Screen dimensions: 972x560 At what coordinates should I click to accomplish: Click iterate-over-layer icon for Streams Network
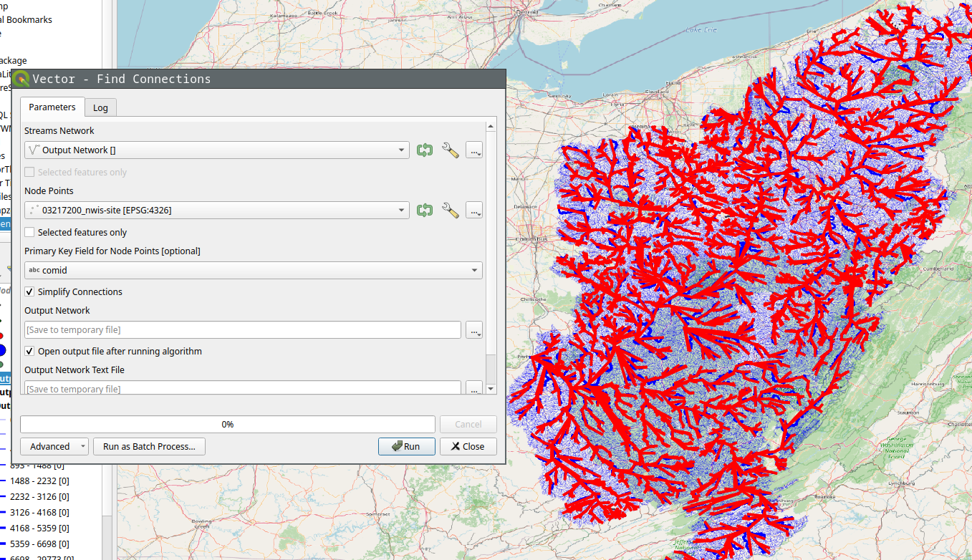coord(425,150)
